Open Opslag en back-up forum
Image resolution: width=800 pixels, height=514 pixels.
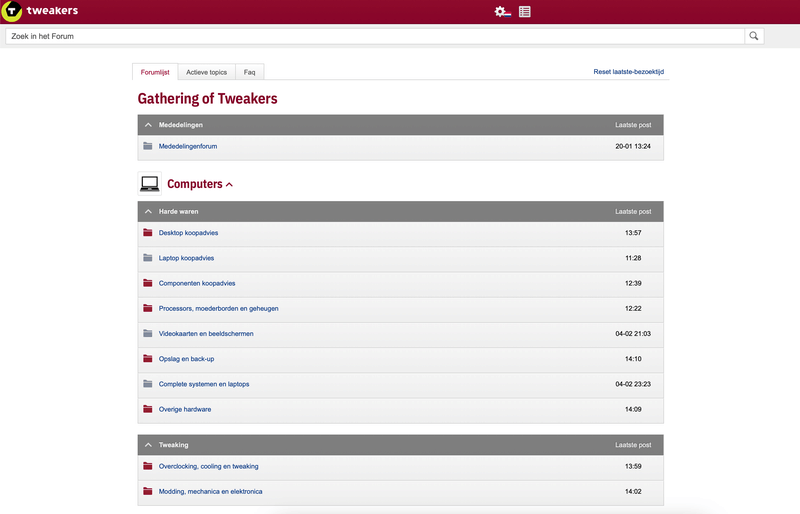pyautogui.click(x=186, y=359)
